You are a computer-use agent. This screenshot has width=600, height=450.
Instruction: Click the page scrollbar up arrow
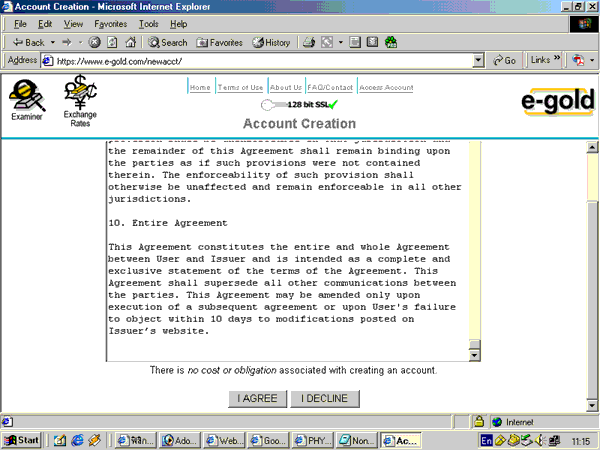coord(592,147)
